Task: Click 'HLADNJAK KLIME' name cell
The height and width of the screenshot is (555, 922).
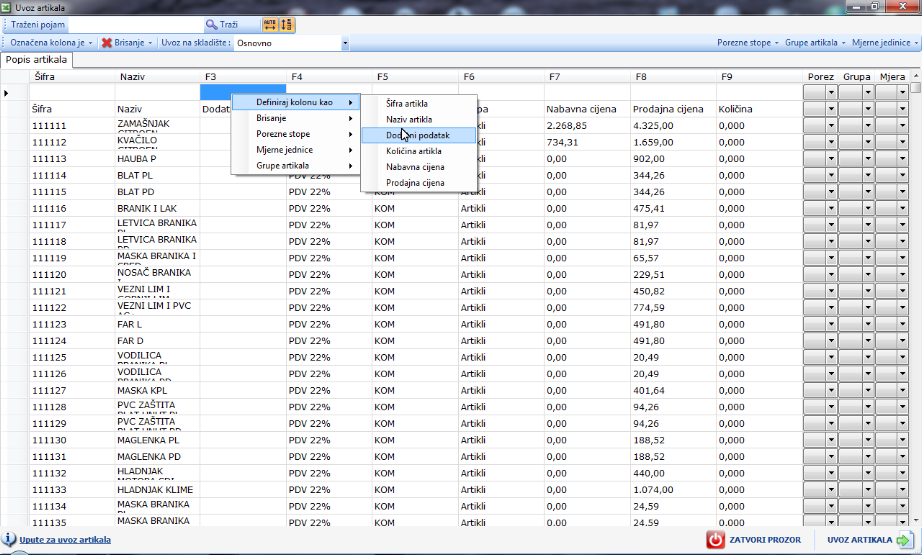Action: 158,490
